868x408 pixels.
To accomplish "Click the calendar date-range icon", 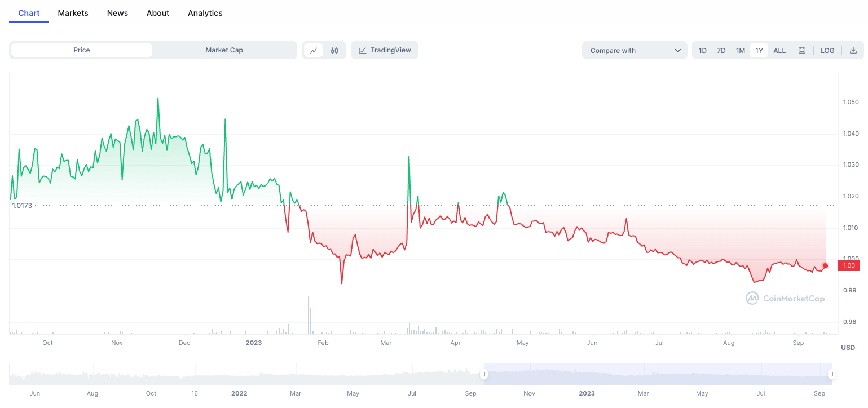I will pos(801,50).
